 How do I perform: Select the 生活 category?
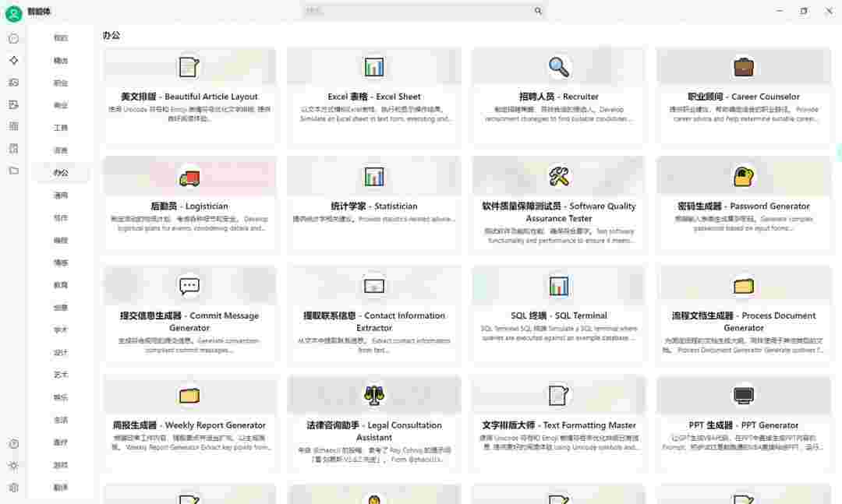point(61,421)
